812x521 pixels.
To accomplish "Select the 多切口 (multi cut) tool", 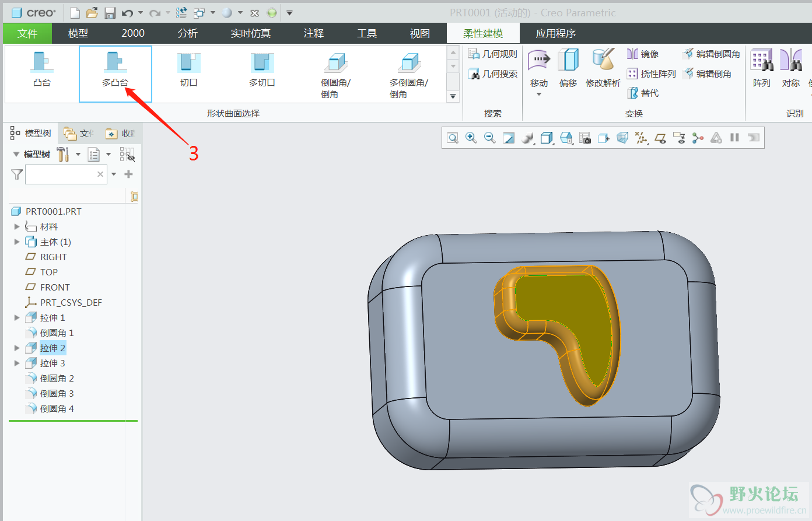I will [x=262, y=69].
